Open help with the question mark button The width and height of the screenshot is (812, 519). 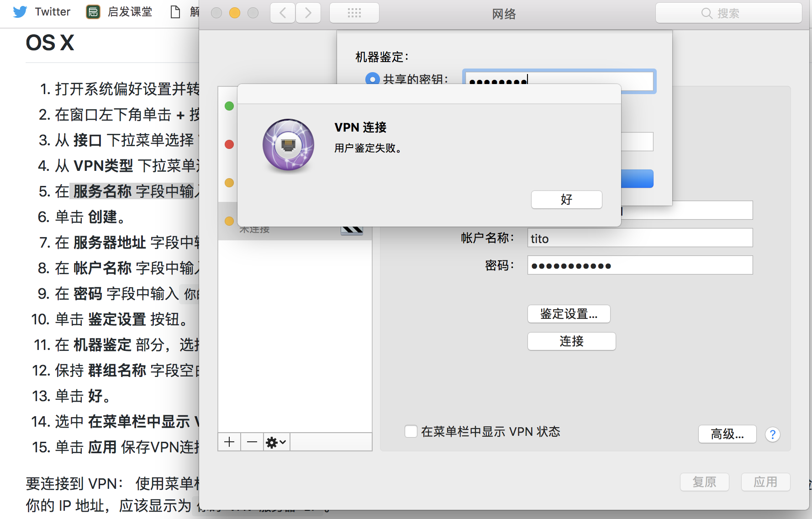pos(773,434)
